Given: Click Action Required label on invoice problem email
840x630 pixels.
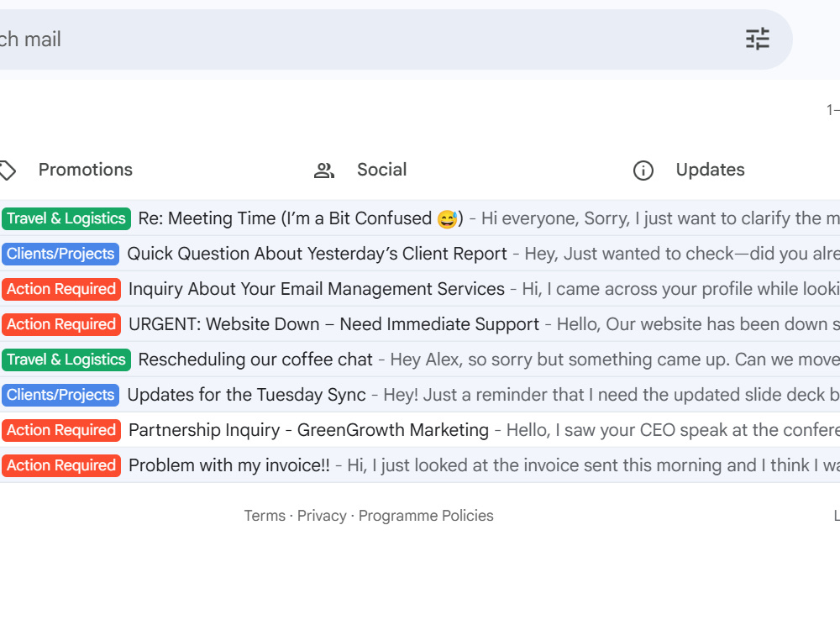Looking at the screenshot, I should 61,466.
